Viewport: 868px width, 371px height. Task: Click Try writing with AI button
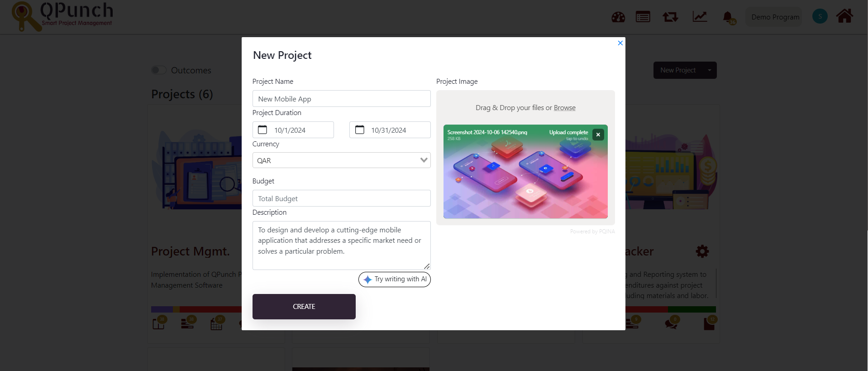[x=394, y=279]
